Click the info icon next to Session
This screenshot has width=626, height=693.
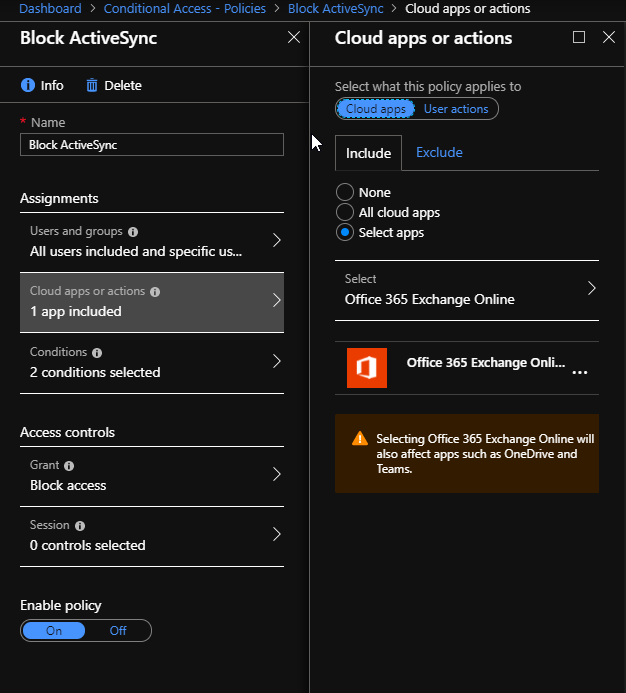[x=80, y=526]
